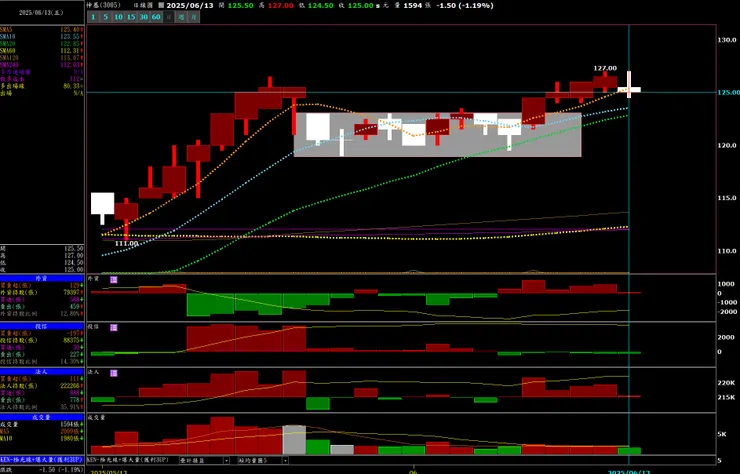Click the 1594張 volume value in left panel
The image size is (740, 474).
pos(72,424)
